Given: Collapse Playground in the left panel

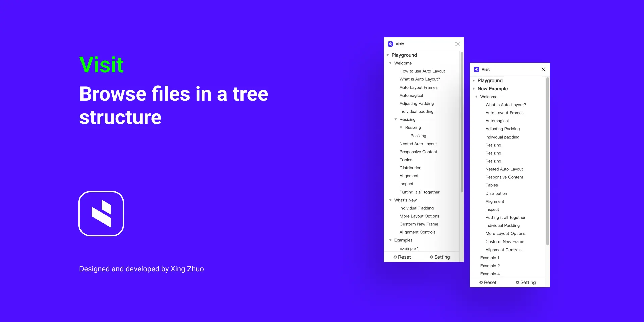Looking at the screenshot, I should [388, 55].
